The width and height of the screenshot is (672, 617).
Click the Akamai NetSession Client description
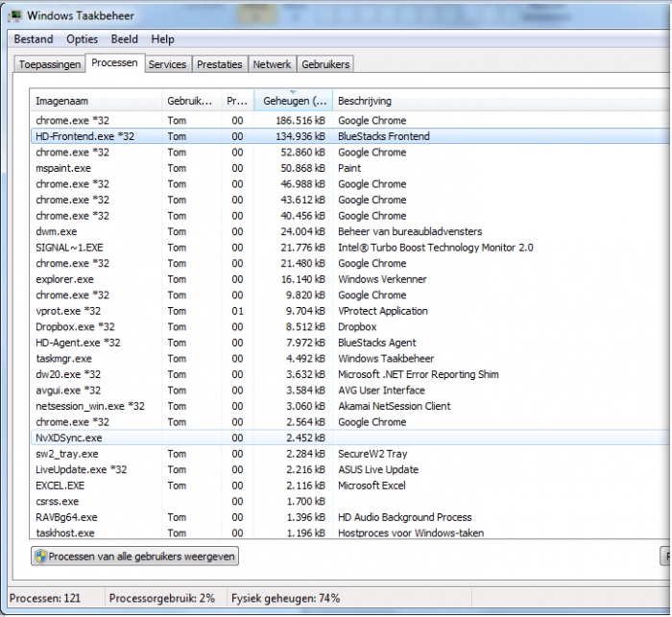pos(395,406)
